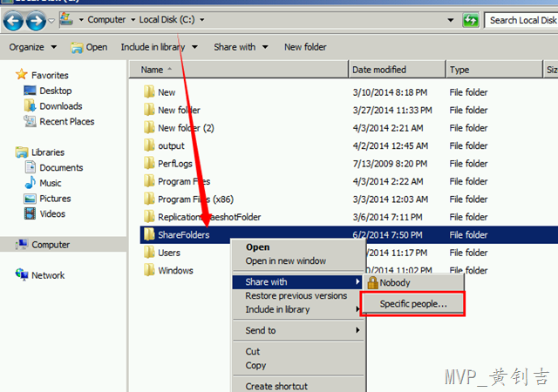This screenshot has width=558, height=392.
Task: Expand dropdown arrow before Computer breadcrumb
Action: (x=81, y=19)
